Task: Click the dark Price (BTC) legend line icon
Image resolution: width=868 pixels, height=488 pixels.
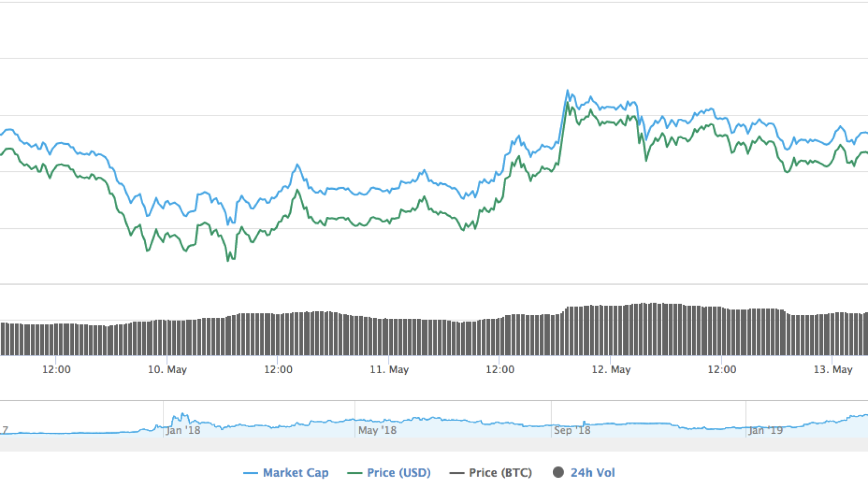Action: 456,473
